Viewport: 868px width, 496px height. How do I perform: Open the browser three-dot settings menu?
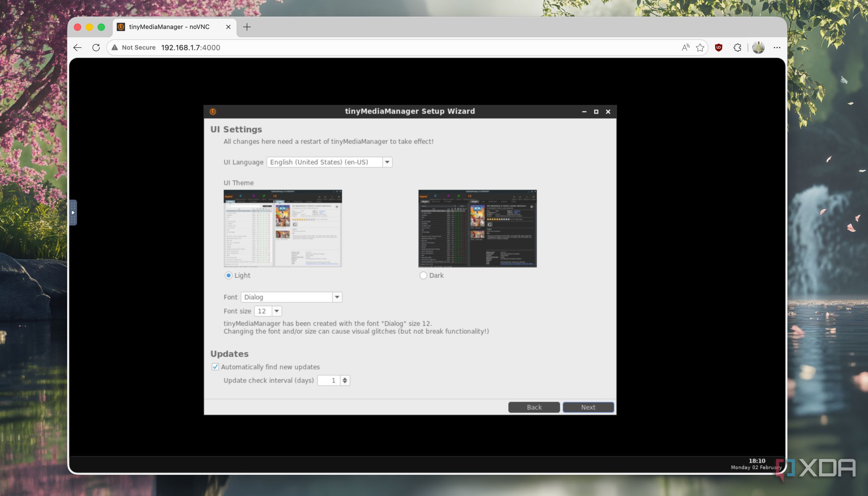pyautogui.click(x=777, y=47)
